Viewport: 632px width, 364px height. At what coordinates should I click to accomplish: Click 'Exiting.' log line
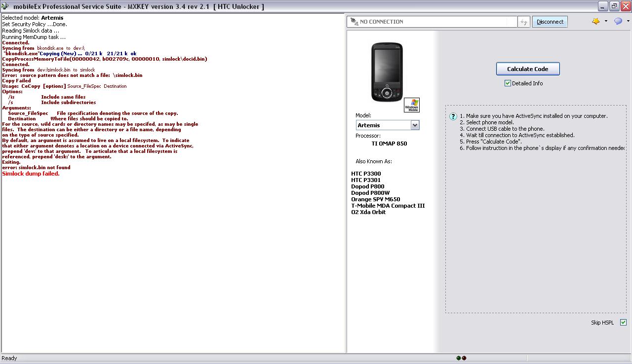pos(11,162)
